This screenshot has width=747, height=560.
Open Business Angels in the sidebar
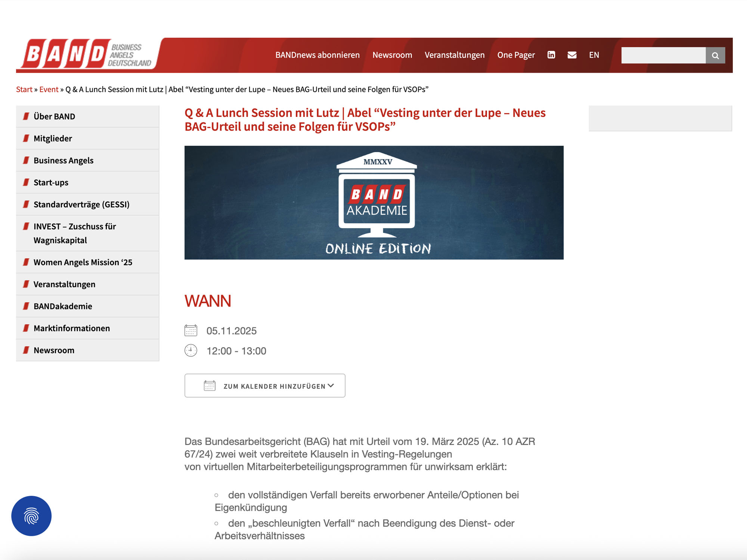(87, 161)
